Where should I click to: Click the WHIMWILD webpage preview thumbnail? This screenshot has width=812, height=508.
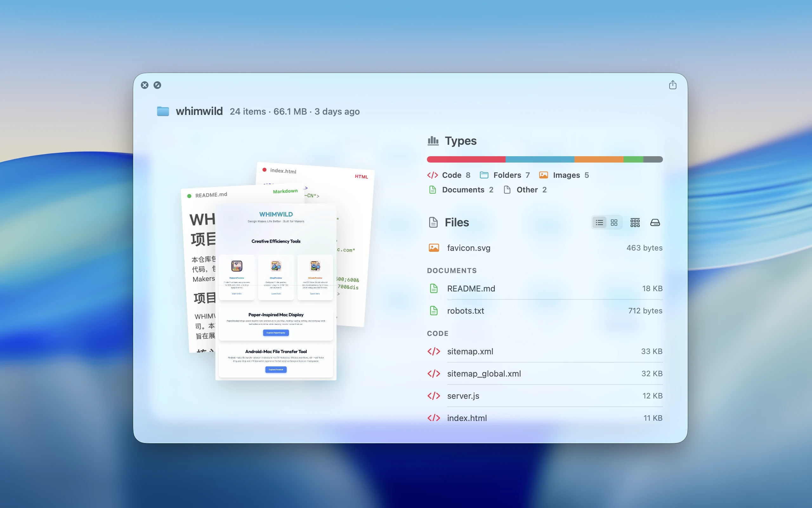pos(276,292)
